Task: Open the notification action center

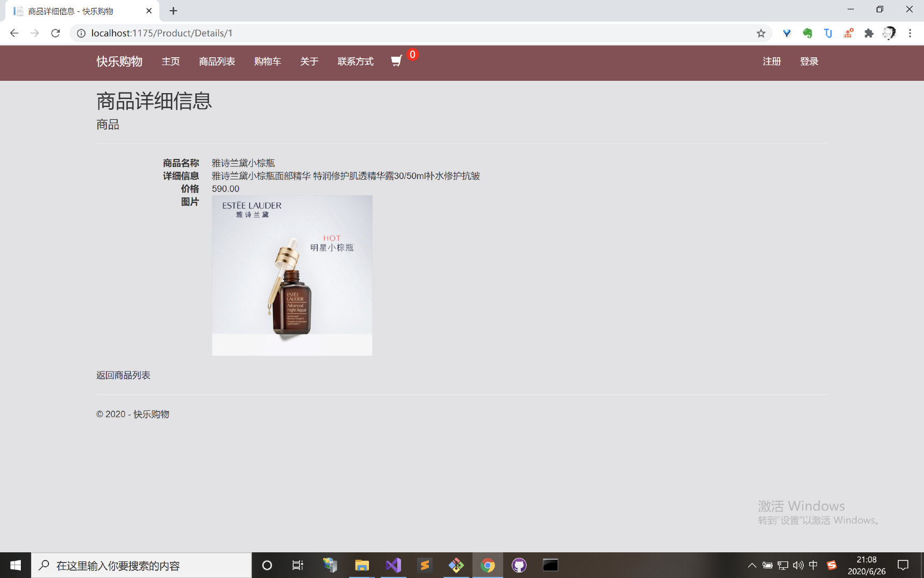Action: tap(903, 565)
